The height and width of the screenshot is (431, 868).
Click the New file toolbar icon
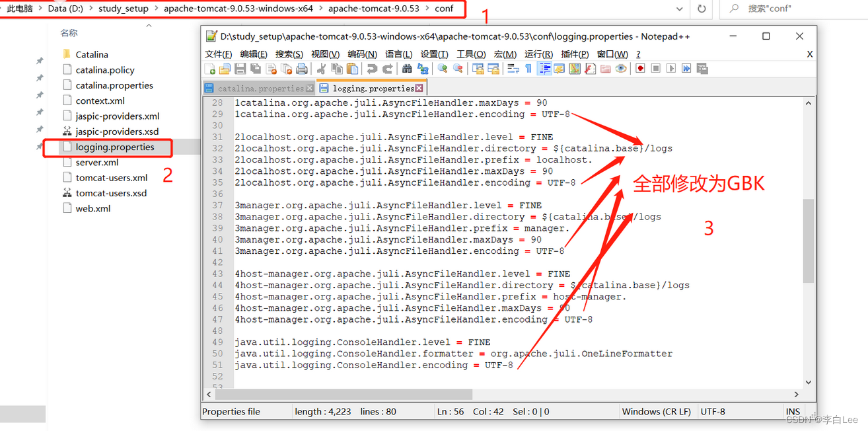tap(211, 69)
